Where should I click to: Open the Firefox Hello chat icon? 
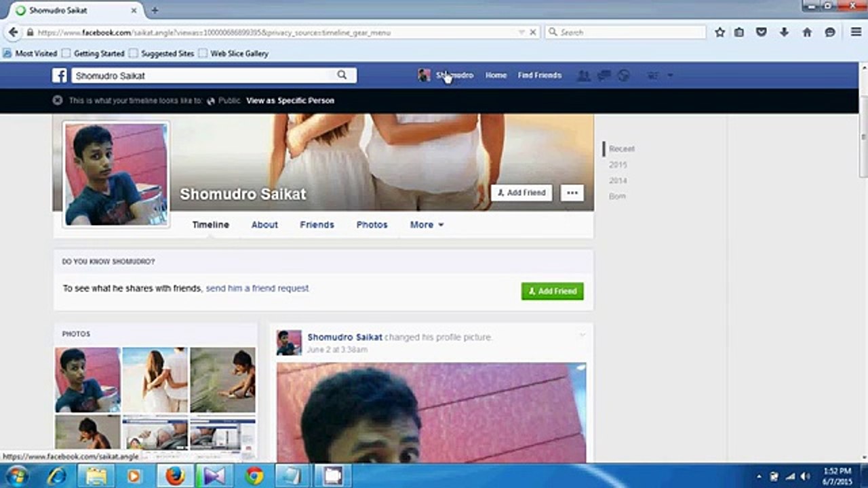830,32
